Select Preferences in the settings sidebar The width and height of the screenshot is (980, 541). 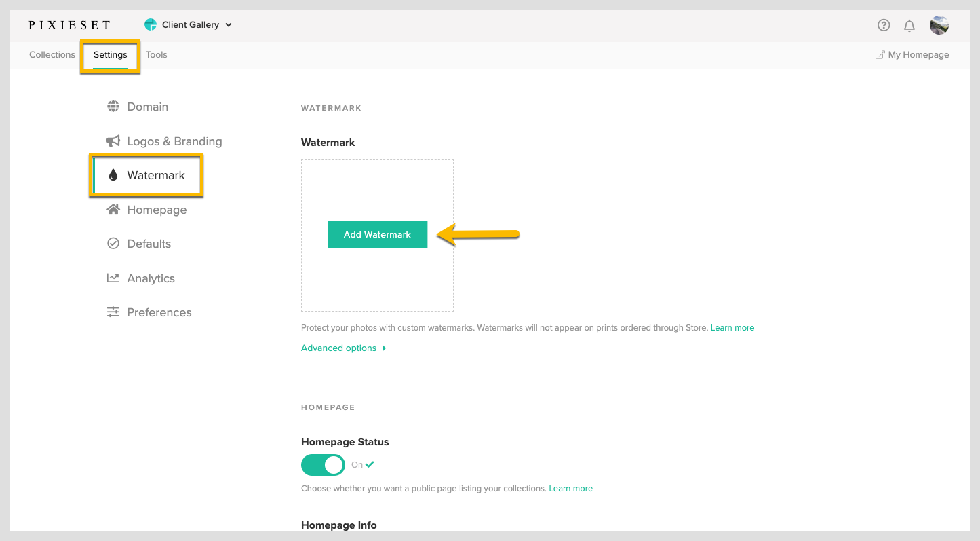coord(149,312)
